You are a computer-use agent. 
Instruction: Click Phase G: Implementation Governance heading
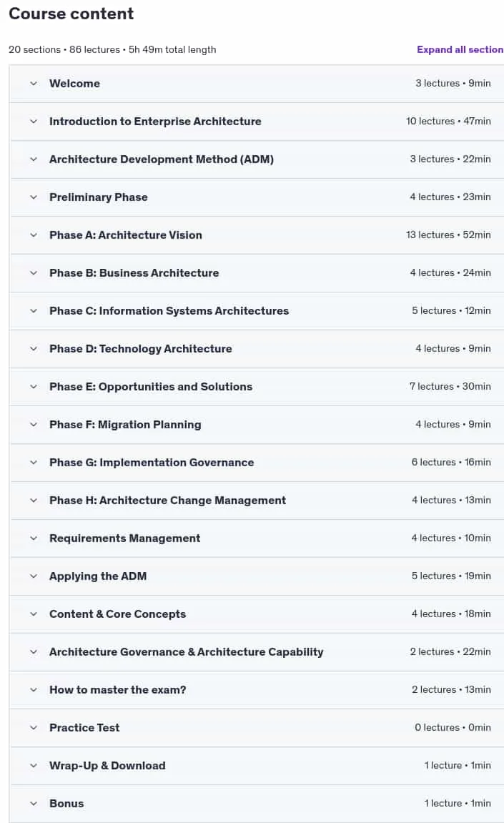(152, 463)
